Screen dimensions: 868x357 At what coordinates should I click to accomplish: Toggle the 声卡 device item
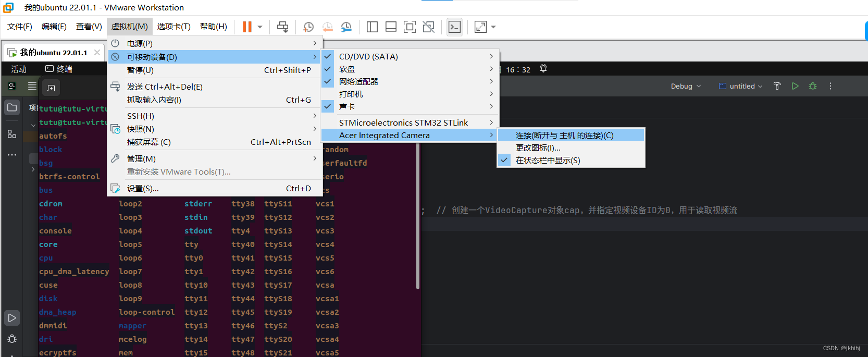click(411, 106)
